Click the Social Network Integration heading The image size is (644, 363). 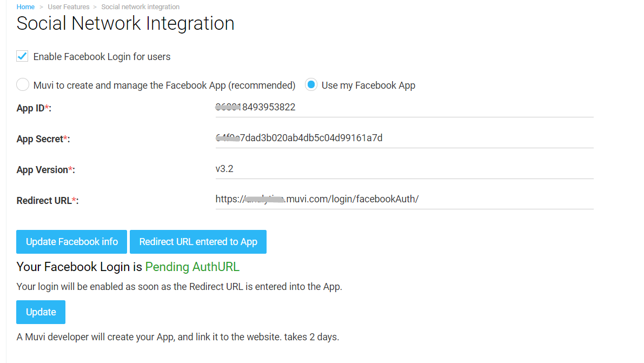point(125,23)
